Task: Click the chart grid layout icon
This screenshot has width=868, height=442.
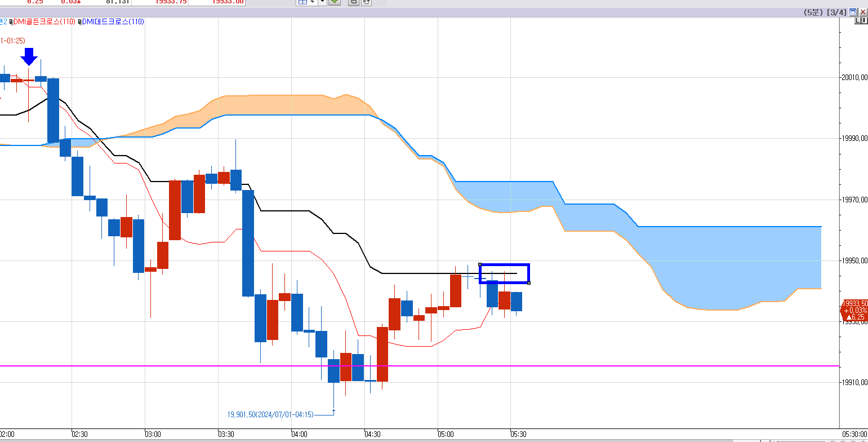Action: [302, 2]
